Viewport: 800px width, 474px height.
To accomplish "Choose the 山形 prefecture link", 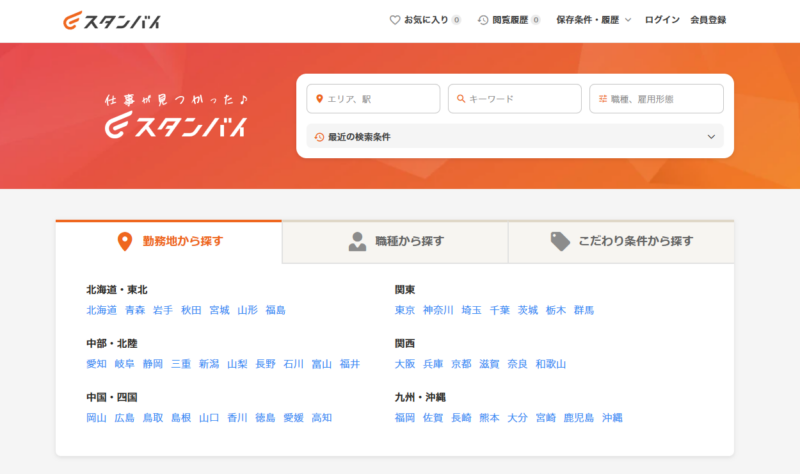I will point(247,310).
